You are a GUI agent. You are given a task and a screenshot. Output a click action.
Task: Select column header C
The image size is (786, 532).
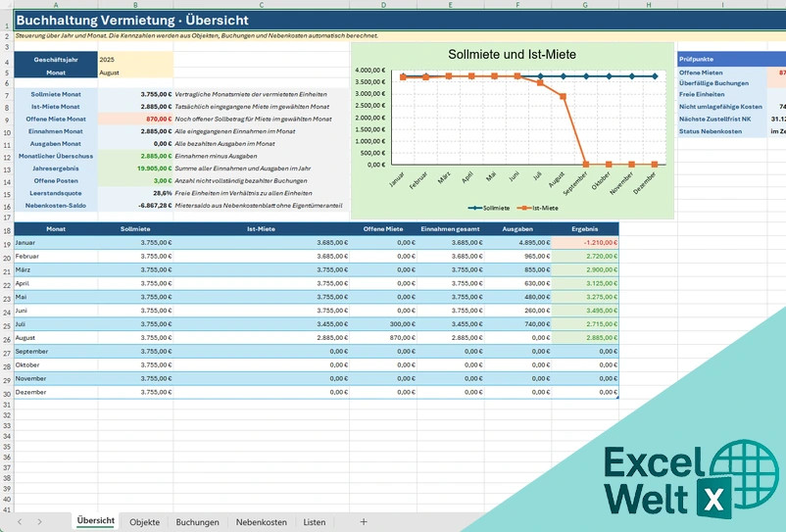261,5
